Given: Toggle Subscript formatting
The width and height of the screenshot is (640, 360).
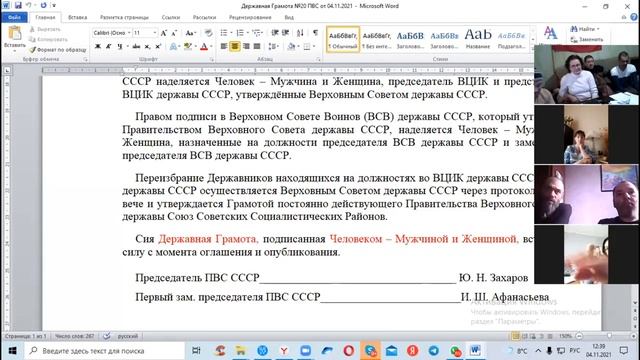Looking at the screenshot, I should click(x=147, y=47).
